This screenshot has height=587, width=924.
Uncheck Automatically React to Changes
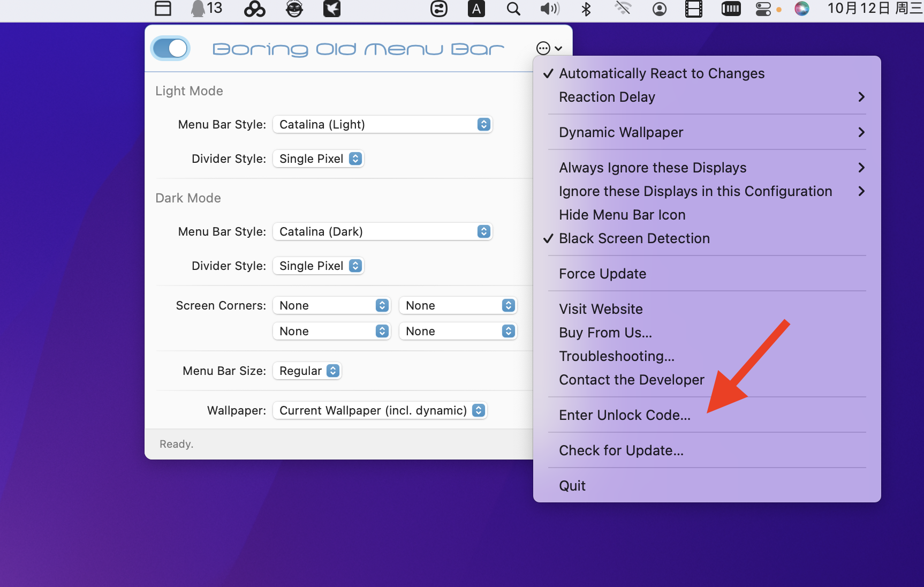(661, 73)
